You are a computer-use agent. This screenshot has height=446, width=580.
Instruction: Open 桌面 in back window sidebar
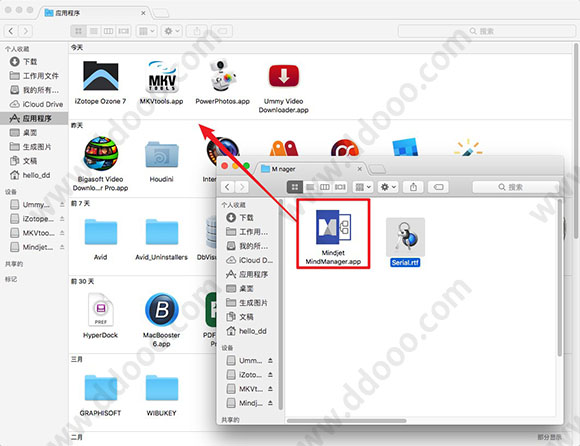tap(23, 132)
